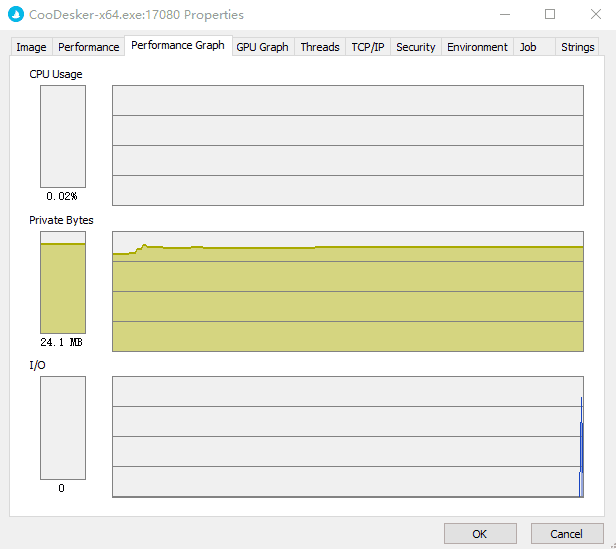Go to the TCP/IP tab

368,47
